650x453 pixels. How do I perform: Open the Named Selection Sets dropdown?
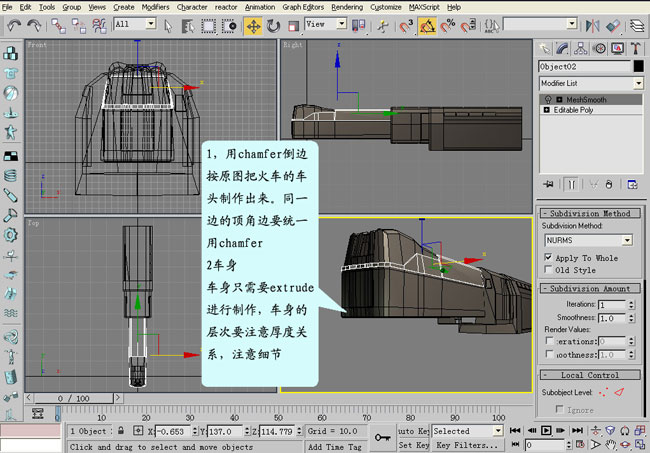(572, 24)
